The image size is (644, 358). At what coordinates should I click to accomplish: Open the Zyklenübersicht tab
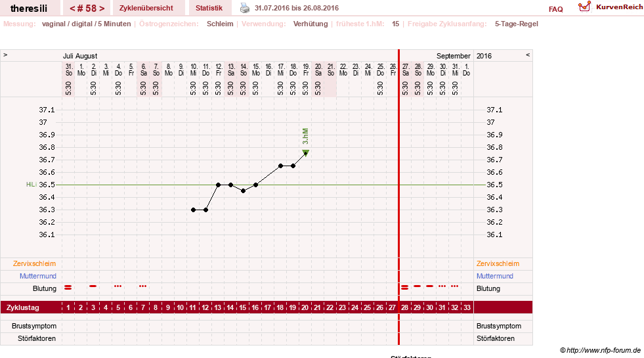click(146, 8)
